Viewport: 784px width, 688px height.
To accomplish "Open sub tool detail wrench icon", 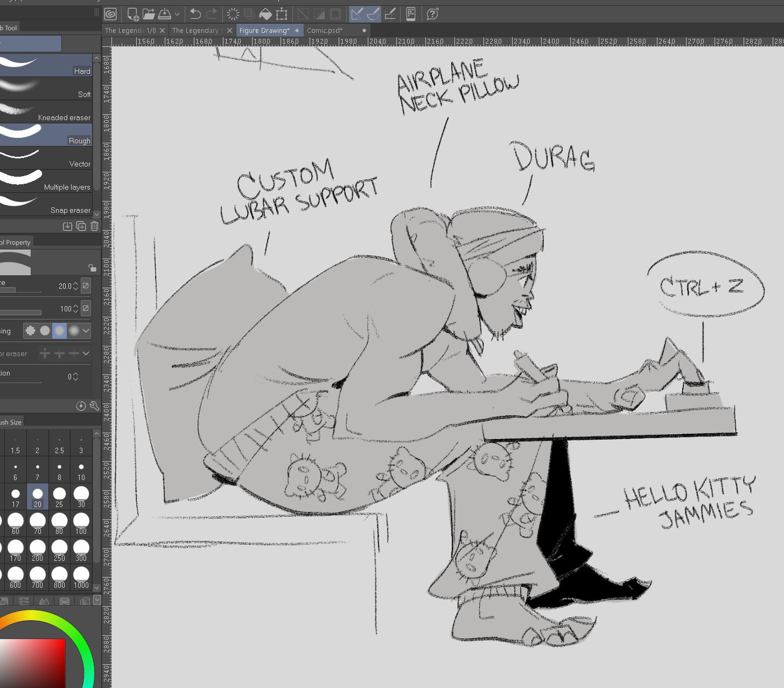I will [95, 406].
